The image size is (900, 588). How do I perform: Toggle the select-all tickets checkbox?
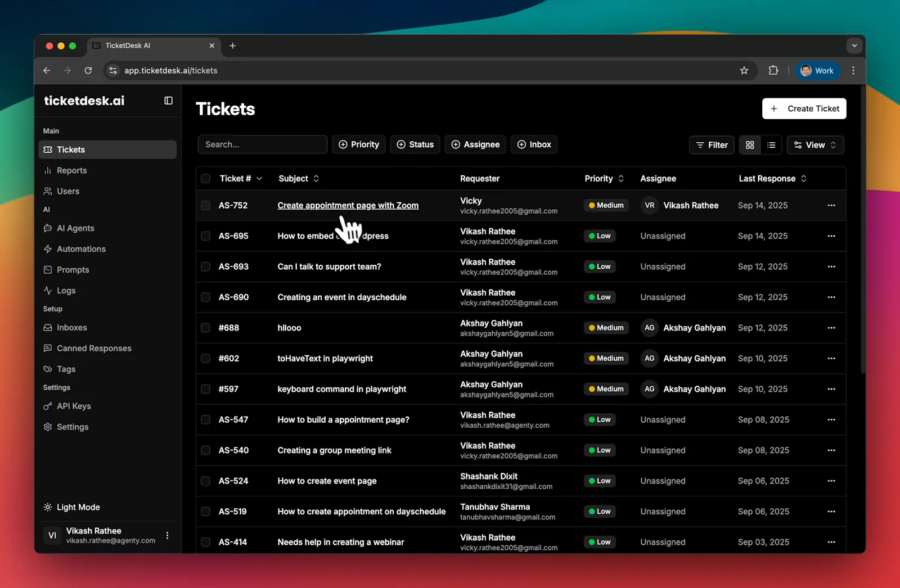coord(206,178)
